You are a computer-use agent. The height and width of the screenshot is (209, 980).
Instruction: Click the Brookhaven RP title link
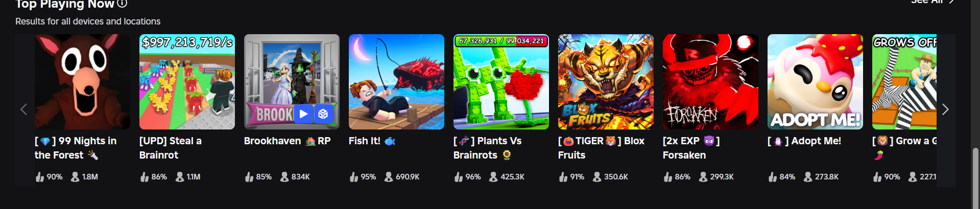coord(287,141)
